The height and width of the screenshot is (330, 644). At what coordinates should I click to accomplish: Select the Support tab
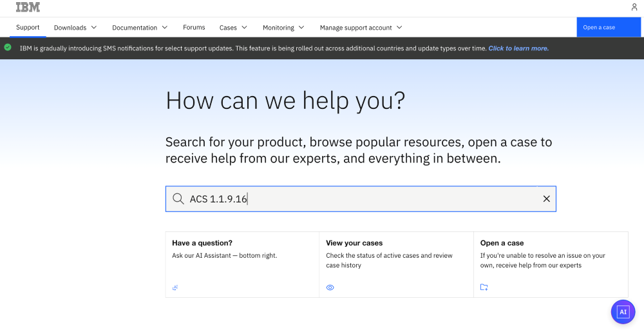(28, 28)
